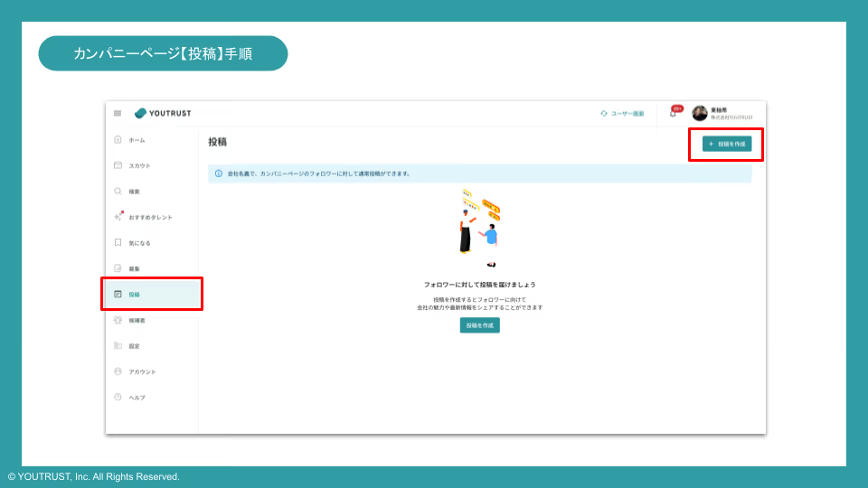868x488 pixels.
Task: Click the center 投稿を作成 button
Action: coord(479,325)
